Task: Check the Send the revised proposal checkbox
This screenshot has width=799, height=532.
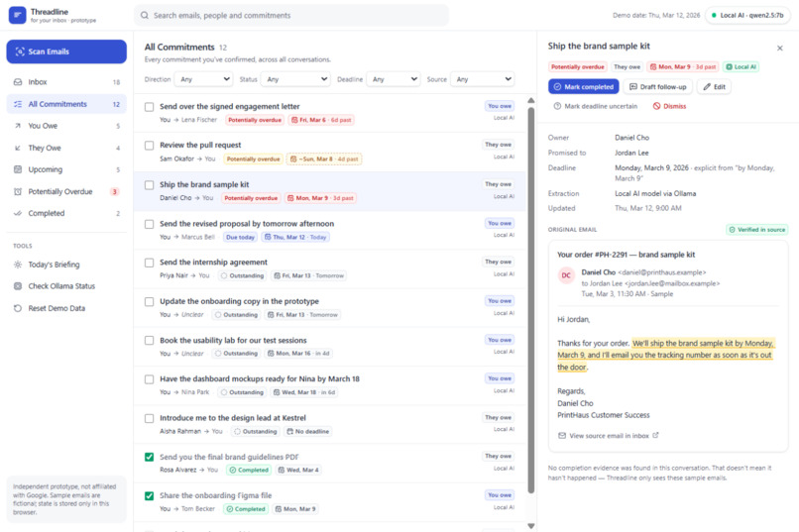Action: pos(150,224)
